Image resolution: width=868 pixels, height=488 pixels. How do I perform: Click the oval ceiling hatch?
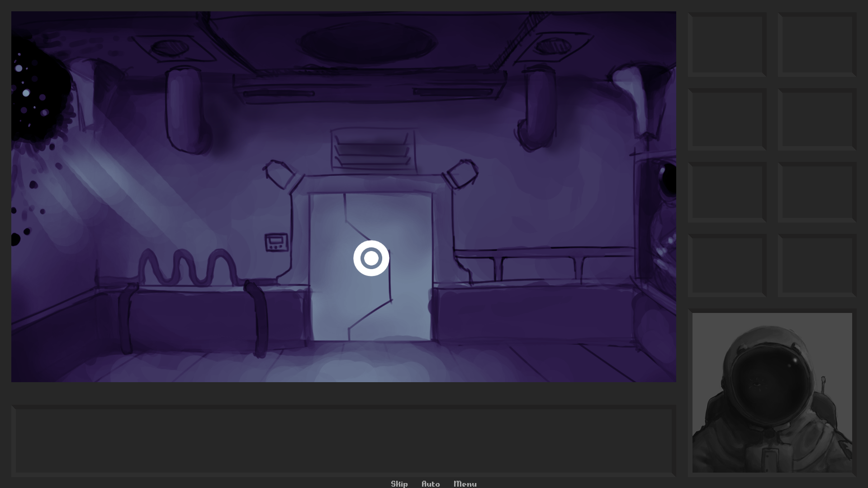369,43
